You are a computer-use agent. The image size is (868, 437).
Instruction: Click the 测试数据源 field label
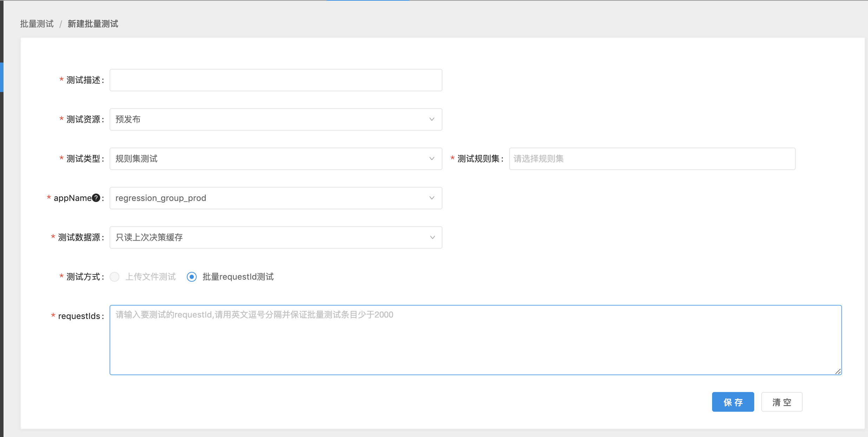pyautogui.click(x=81, y=237)
